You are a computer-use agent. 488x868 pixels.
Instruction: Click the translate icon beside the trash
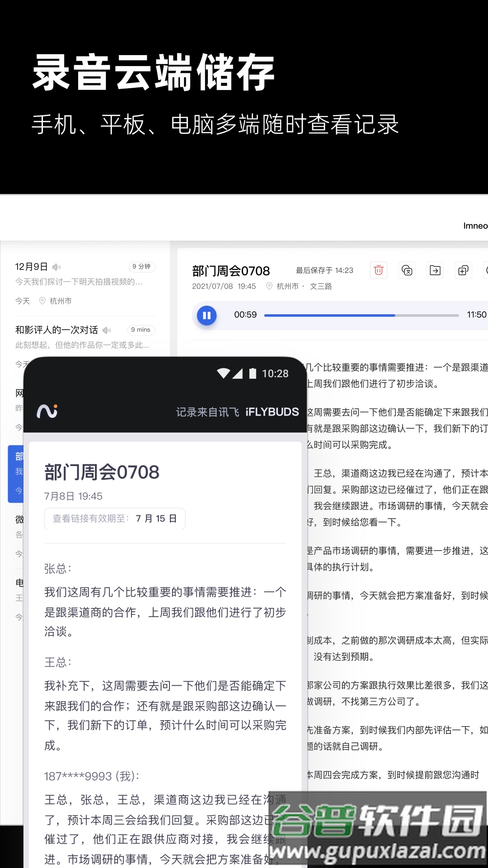pyautogui.click(x=407, y=270)
